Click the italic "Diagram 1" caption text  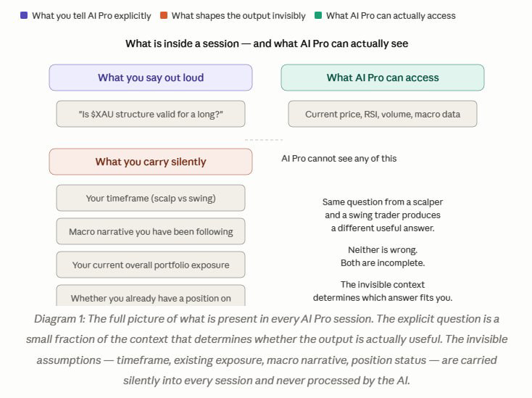(x=267, y=349)
